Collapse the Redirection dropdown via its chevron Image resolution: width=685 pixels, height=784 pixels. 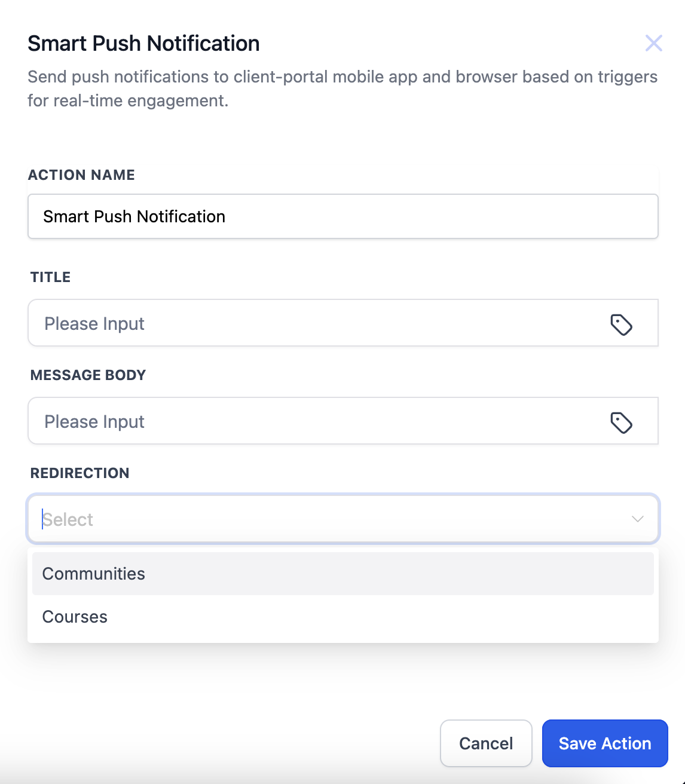(637, 519)
